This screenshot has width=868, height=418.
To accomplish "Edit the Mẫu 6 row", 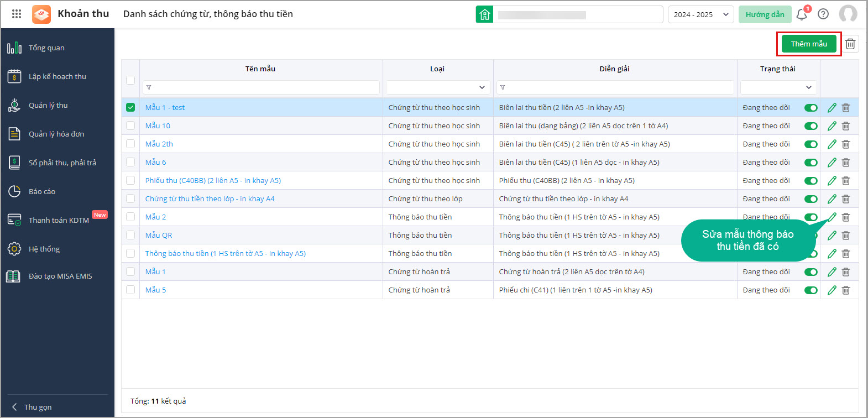I will click(832, 163).
